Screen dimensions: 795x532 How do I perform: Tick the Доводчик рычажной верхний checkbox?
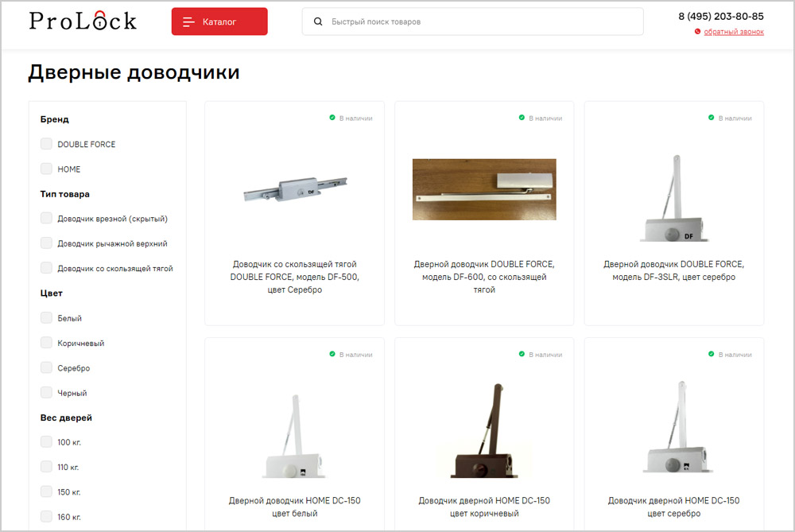click(x=47, y=243)
